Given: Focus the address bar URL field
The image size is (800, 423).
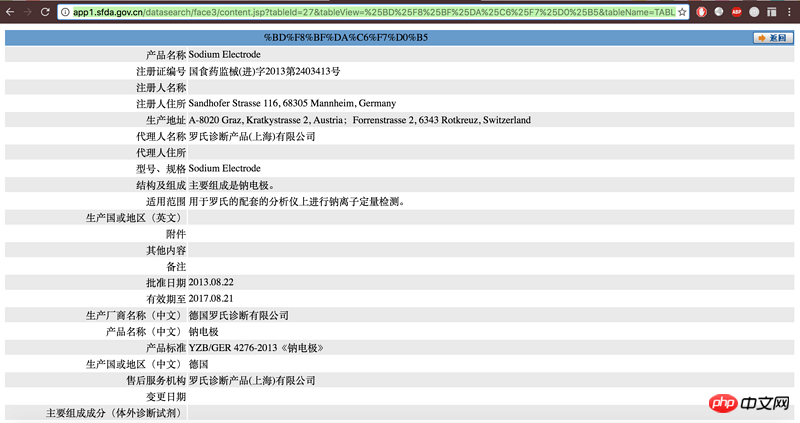Looking at the screenshot, I should click(x=373, y=12).
